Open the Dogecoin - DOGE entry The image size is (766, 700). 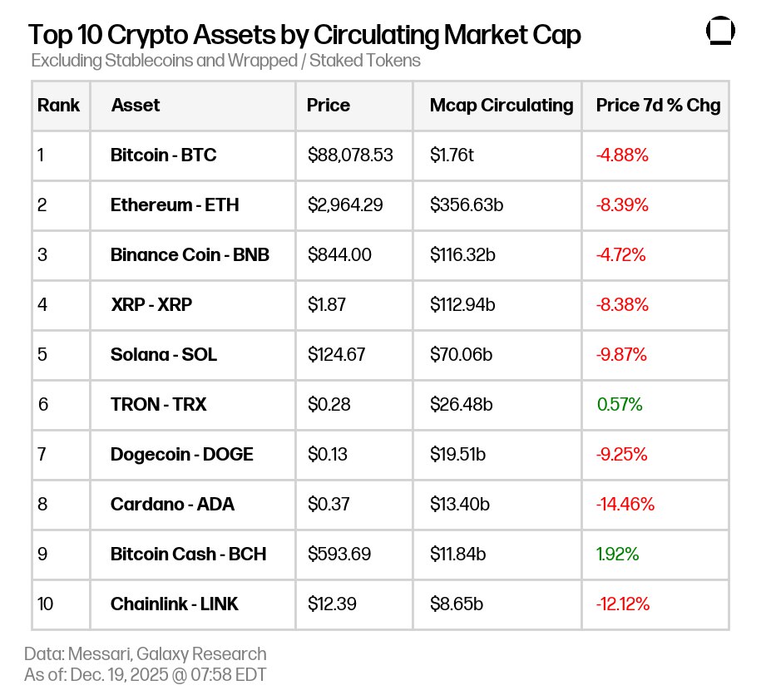[x=182, y=455]
